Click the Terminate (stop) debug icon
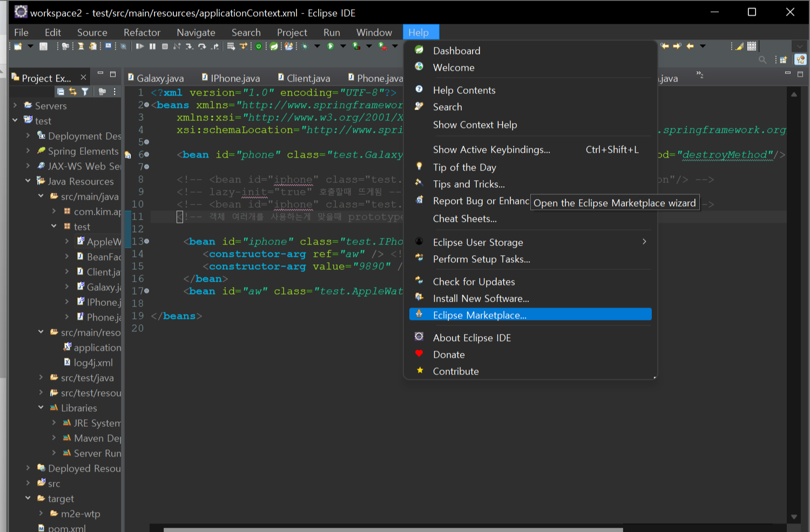Screen dimensions: 810x532 (165, 46)
